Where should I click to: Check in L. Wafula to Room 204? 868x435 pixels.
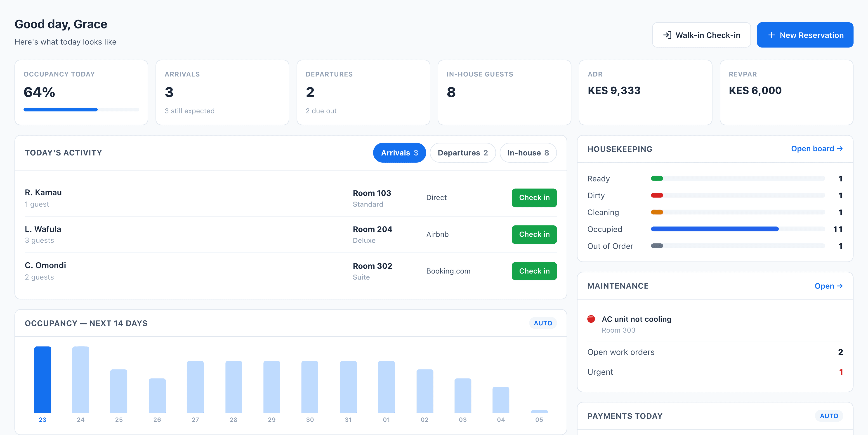click(x=534, y=235)
